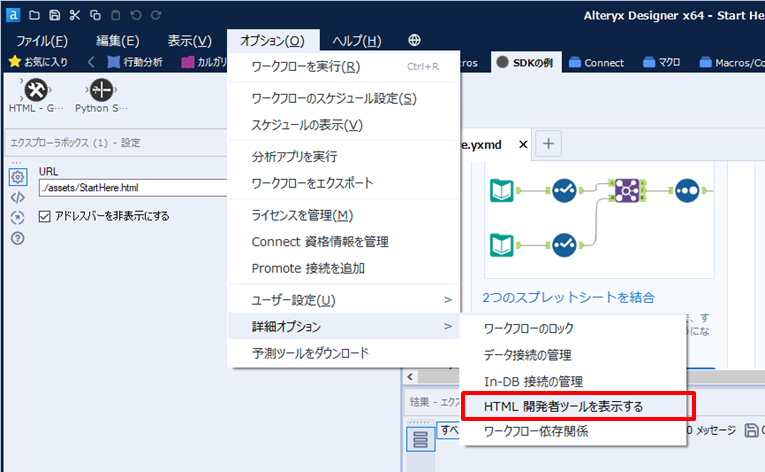765x472 pixels.
Task: Click the undo arrow icon
Action: click(136, 15)
